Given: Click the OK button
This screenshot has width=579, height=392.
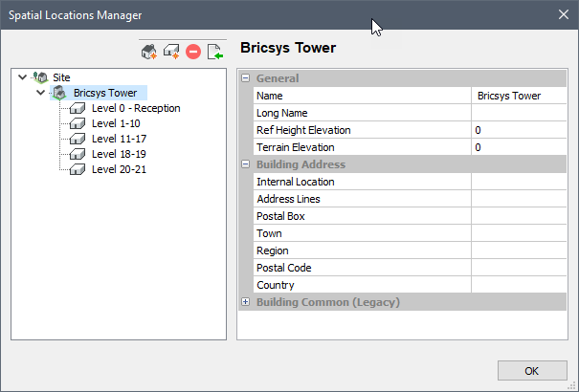Looking at the screenshot, I should [532, 371].
